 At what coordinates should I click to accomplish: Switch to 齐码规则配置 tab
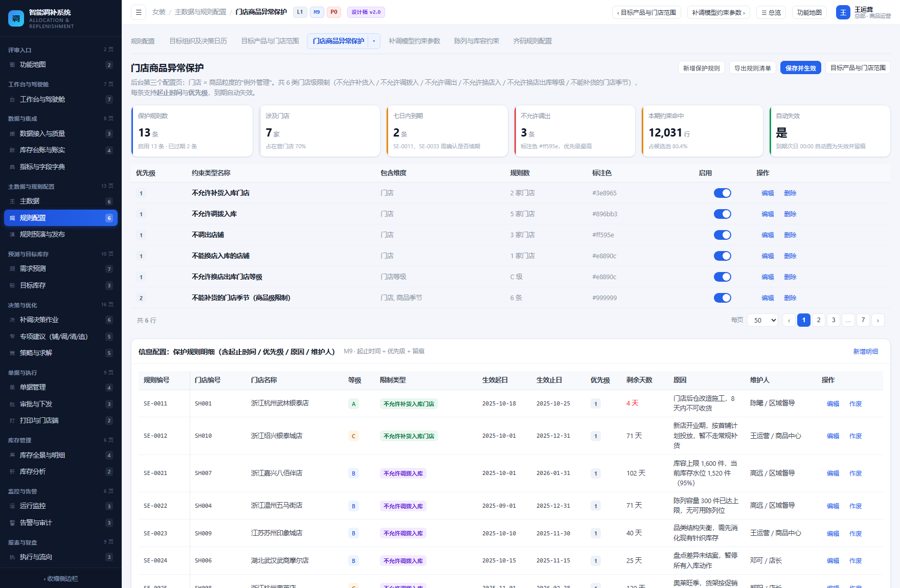click(x=532, y=41)
